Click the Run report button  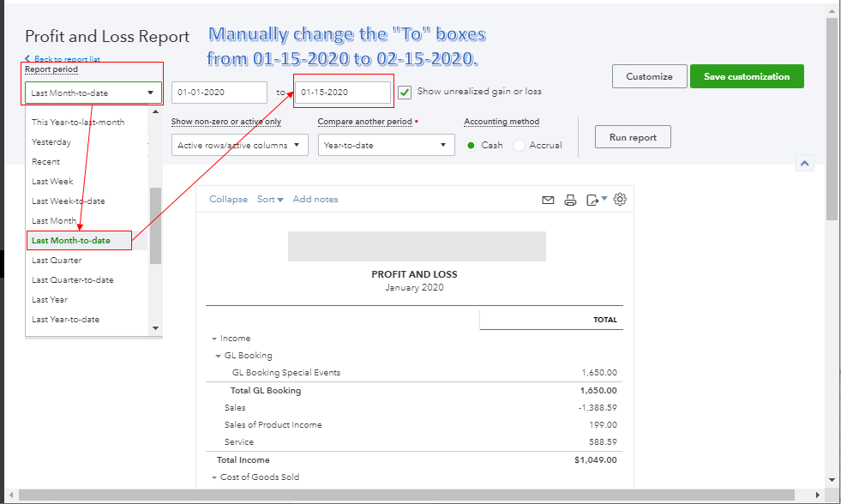(633, 137)
